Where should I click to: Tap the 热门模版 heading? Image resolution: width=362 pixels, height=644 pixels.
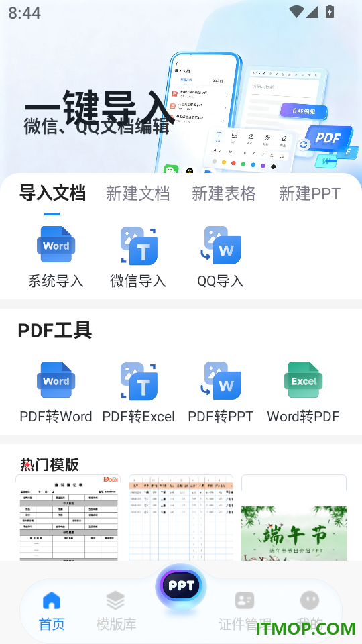[x=50, y=464]
